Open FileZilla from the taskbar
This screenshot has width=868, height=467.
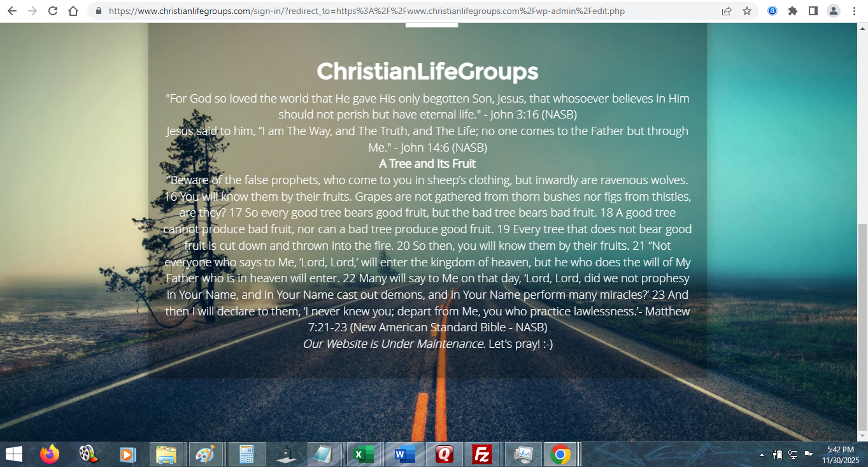pos(482,454)
